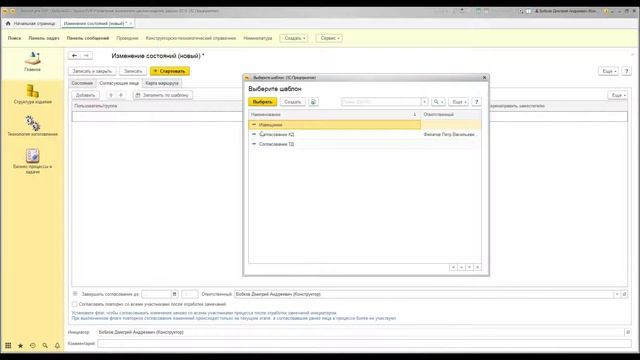Open Панель сообщений in top panel
640x360 pixels.
click(x=88, y=38)
